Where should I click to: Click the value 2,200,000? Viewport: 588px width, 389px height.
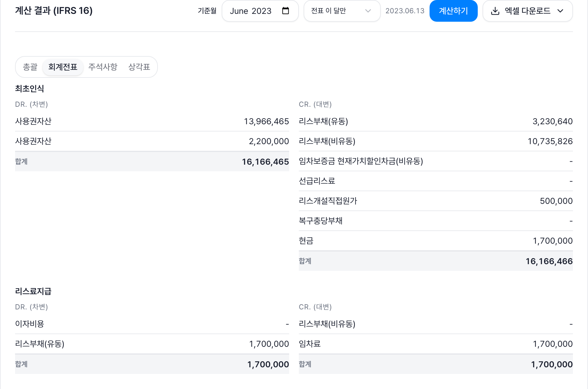pos(269,141)
